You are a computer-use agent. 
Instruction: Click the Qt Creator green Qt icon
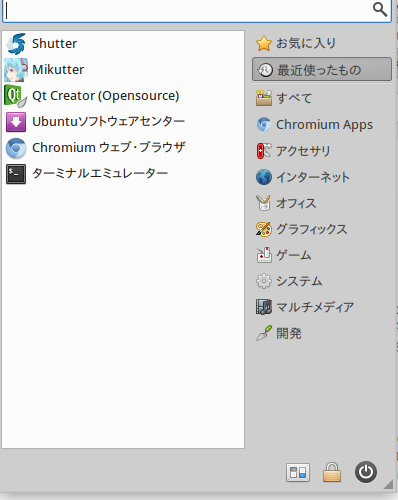click(x=15, y=96)
